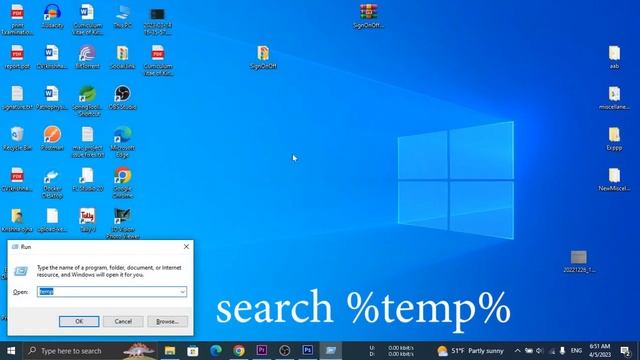Switch the ENG input language indicator
Screen dimensions: 640x360
pyautogui.click(x=576, y=351)
